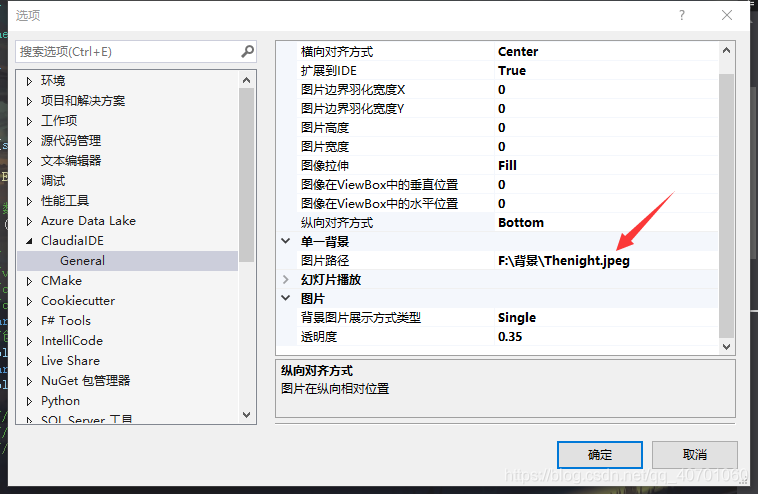This screenshot has height=494, width=758.
Task: Collapse the ClaudiaIDE node
Action: (29, 241)
